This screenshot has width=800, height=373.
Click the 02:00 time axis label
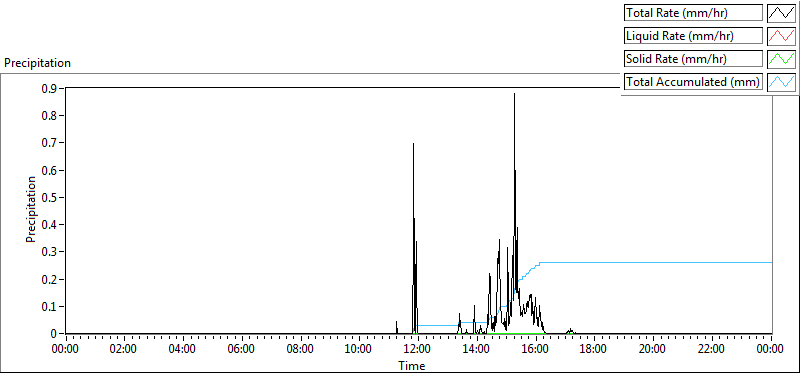124,350
